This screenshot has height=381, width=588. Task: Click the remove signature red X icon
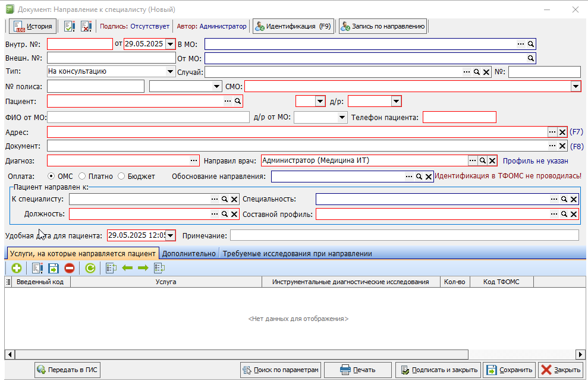(86, 26)
